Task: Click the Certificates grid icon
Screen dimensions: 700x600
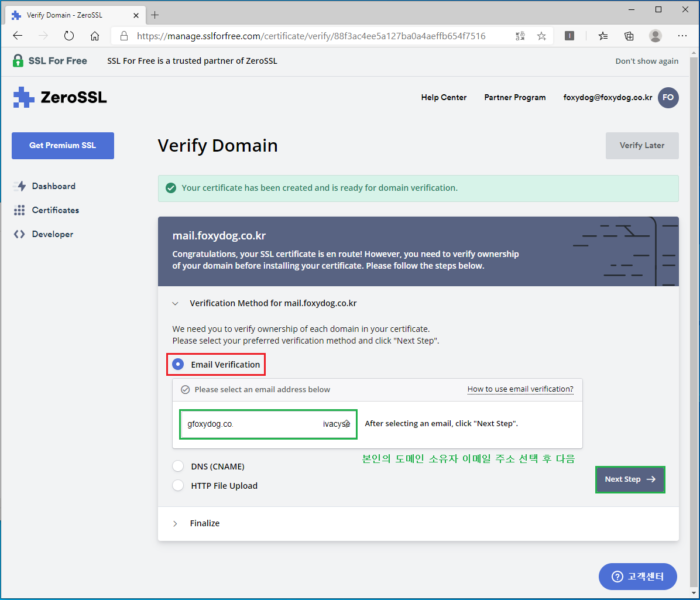Action: click(19, 210)
